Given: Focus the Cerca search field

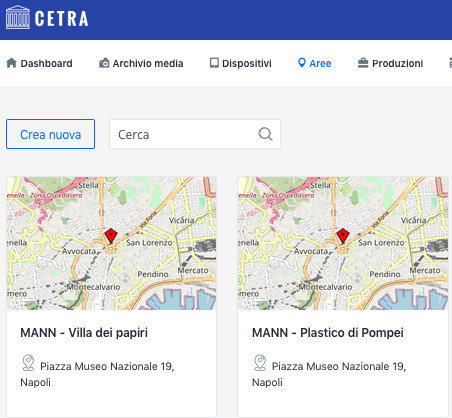Looking at the screenshot, I should (x=195, y=134).
